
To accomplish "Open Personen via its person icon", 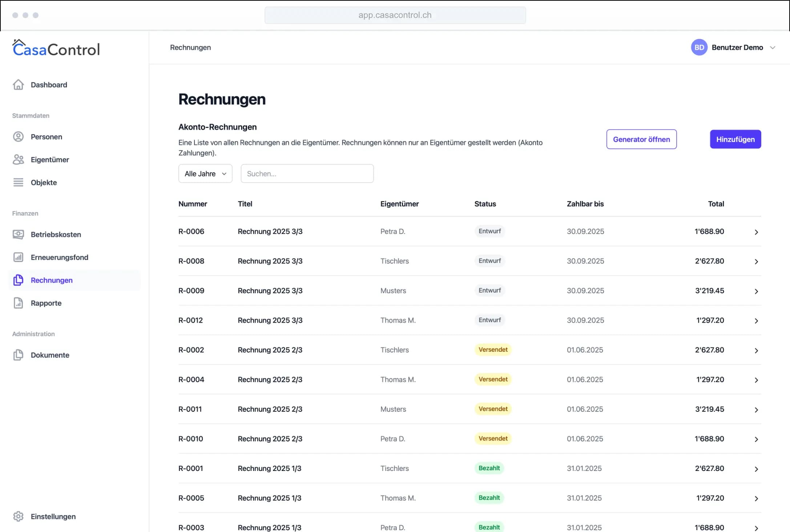I will (x=18, y=137).
